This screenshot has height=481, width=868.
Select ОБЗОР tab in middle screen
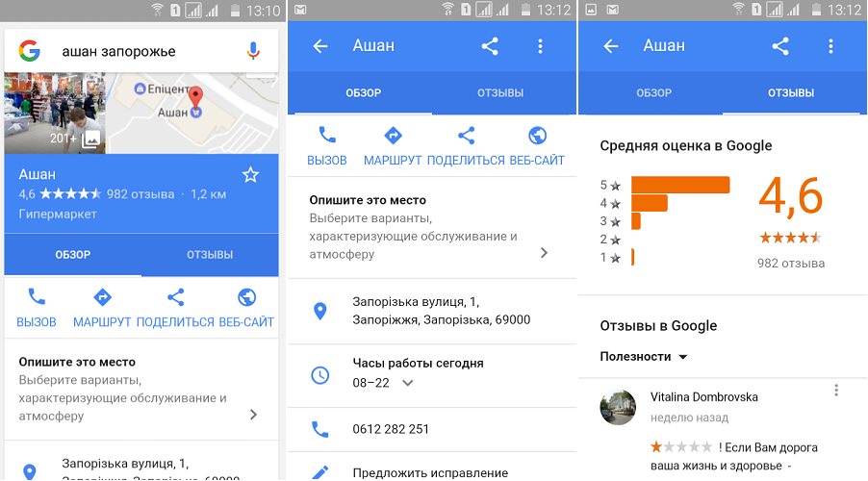[363, 93]
